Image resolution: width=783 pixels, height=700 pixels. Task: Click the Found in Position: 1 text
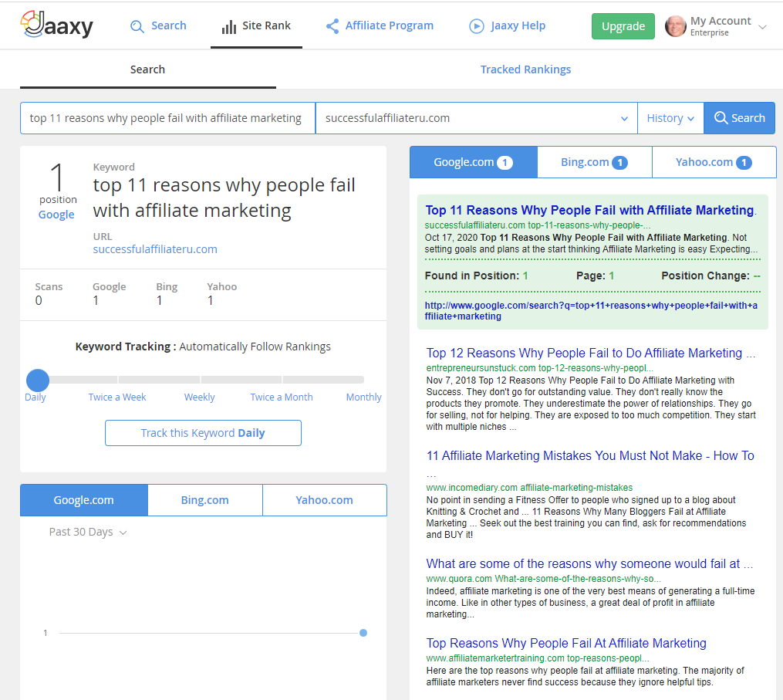pos(476,276)
